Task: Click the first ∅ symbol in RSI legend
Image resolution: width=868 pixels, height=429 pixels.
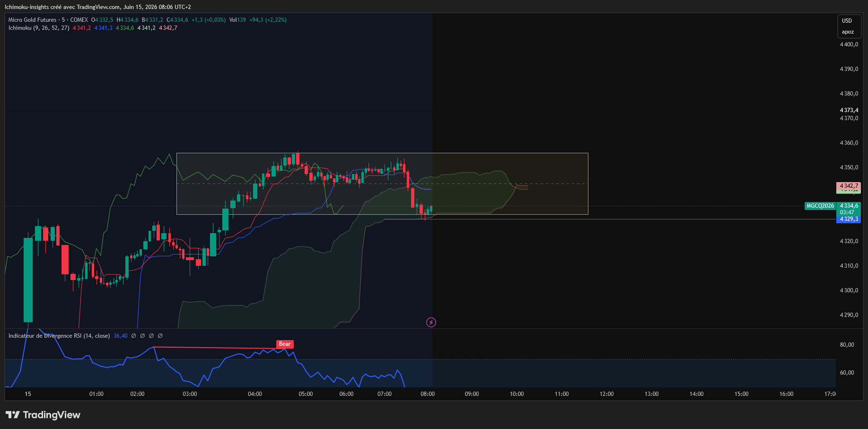Action: point(133,336)
